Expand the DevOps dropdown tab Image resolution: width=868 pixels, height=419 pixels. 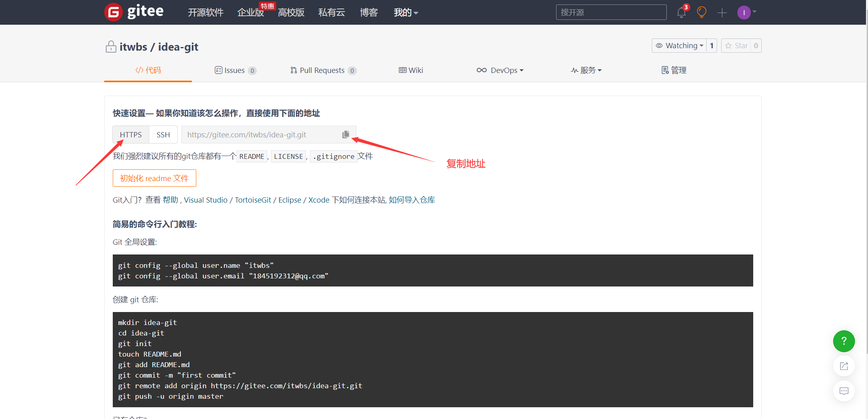click(x=500, y=70)
